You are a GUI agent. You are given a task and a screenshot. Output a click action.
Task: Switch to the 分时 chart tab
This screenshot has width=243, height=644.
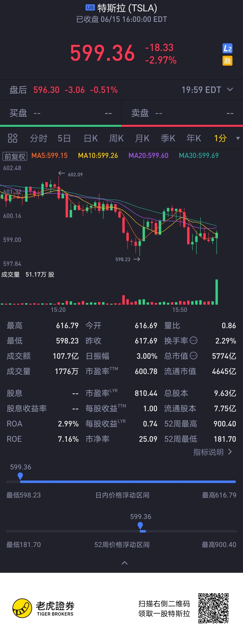pyautogui.click(x=39, y=138)
